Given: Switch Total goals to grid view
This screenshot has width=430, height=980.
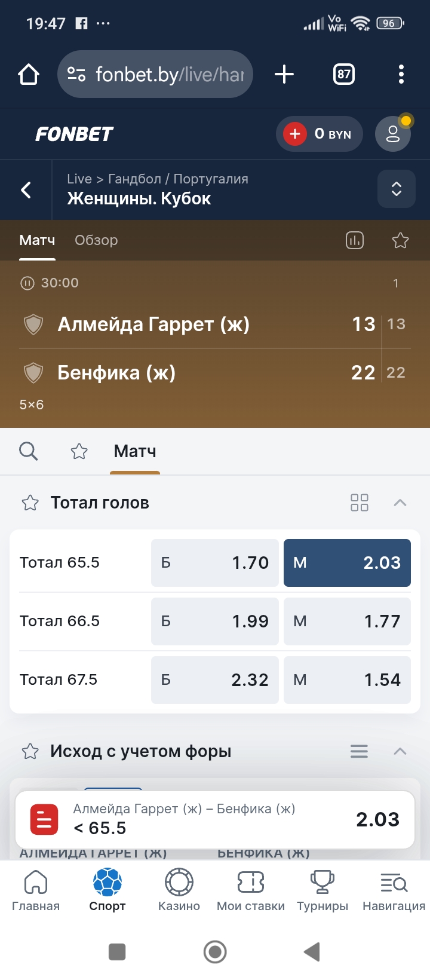Looking at the screenshot, I should coord(360,503).
